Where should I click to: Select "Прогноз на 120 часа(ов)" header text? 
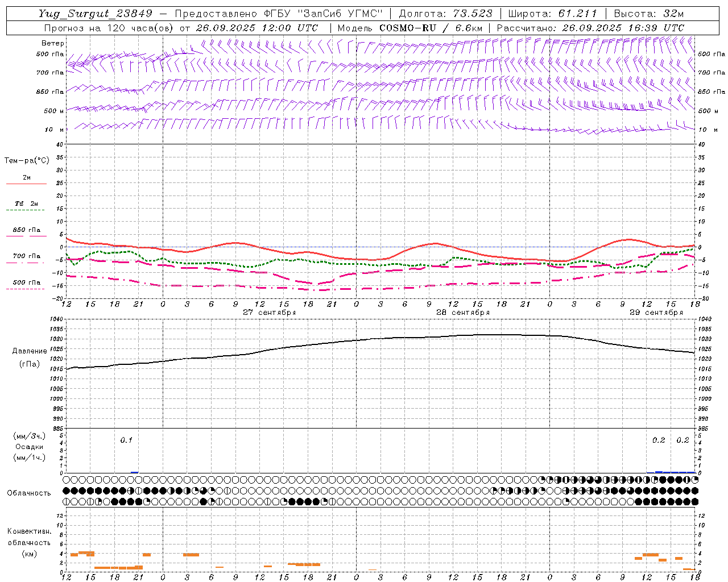pos(109,28)
